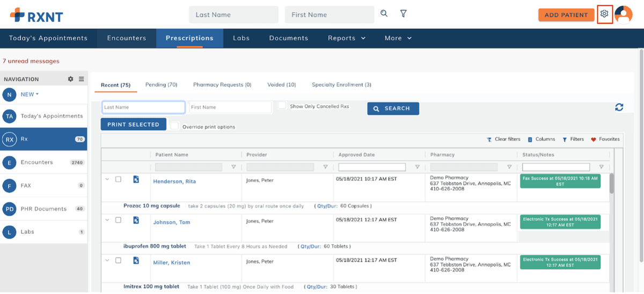The width and height of the screenshot is (644, 294).
Task: Open Favorites heart icon in grid toolbar
Action: [594, 139]
